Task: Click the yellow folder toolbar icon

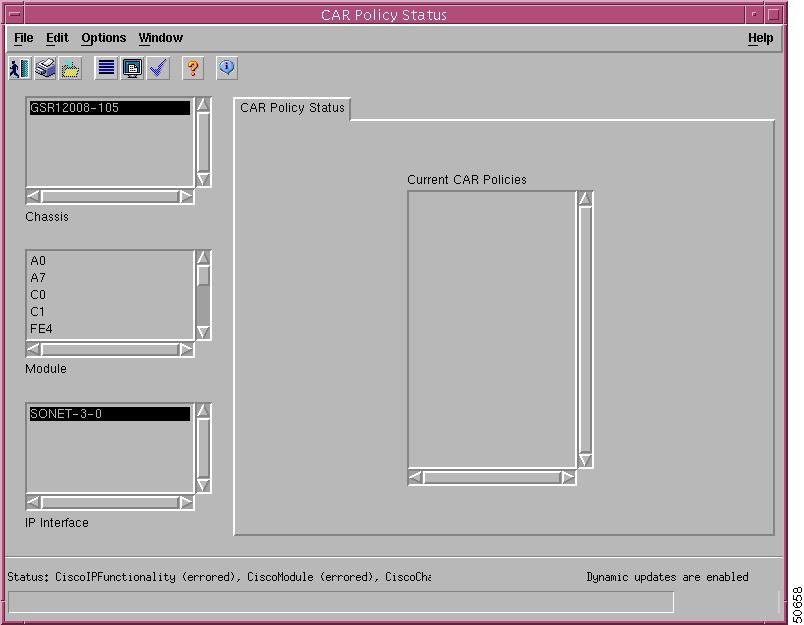Action: pos(71,68)
